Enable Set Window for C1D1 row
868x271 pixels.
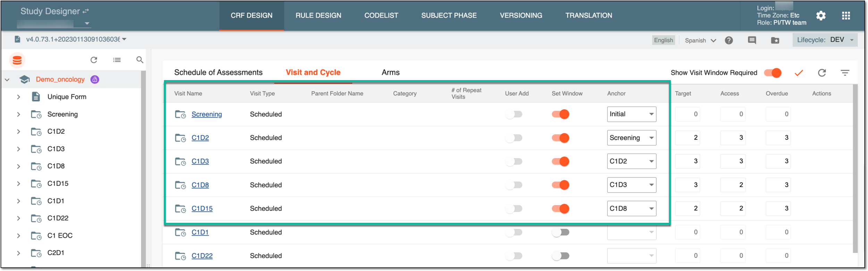pos(560,232)
